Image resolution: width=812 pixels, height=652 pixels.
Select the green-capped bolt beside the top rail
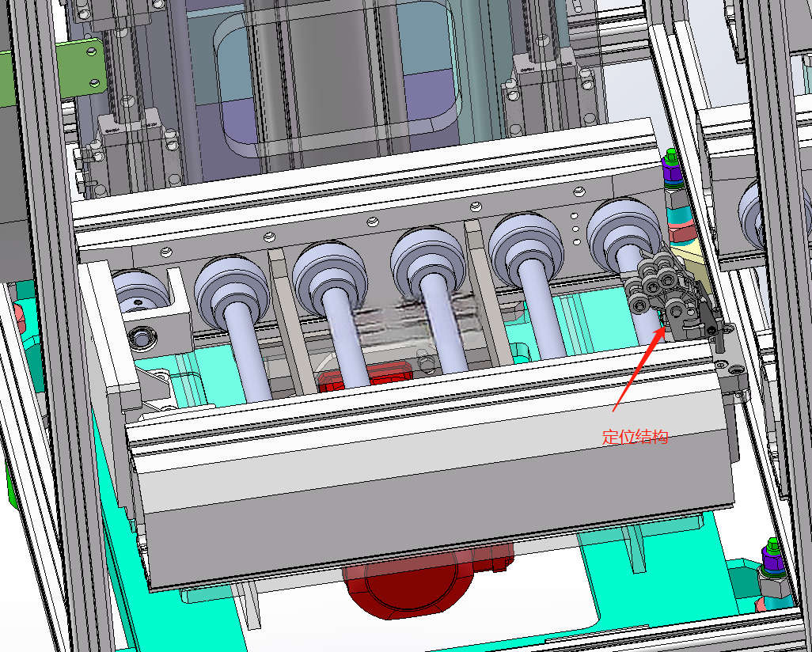point(672,167)
